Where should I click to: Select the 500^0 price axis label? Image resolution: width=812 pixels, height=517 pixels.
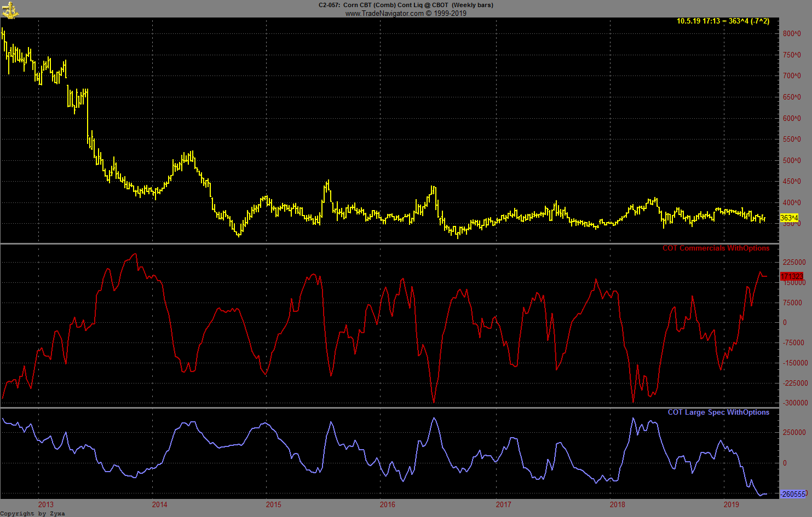(x=792, y=161)
